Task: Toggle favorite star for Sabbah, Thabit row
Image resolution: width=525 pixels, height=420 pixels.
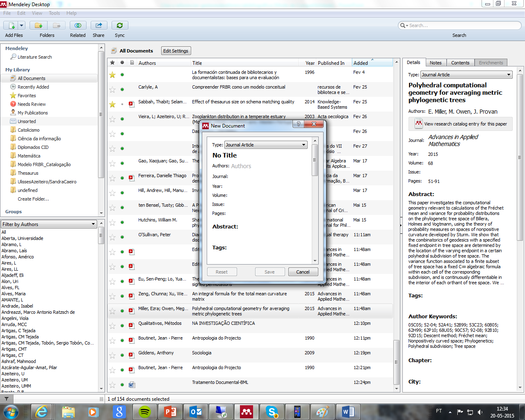Action: (x=112, y=104)
